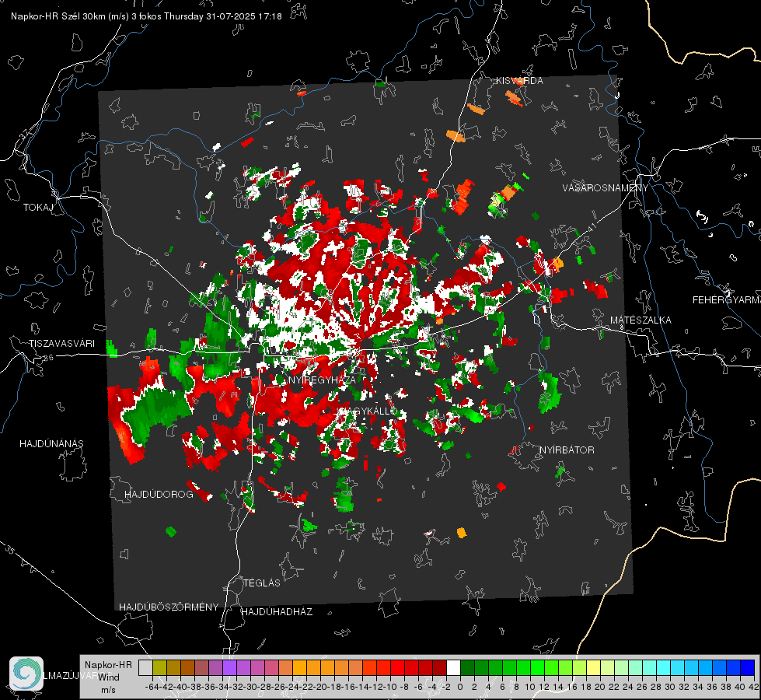This screenshot has height=700, width=761.
Task: Click the '42' value at legend end
Action: click(754, 687)
